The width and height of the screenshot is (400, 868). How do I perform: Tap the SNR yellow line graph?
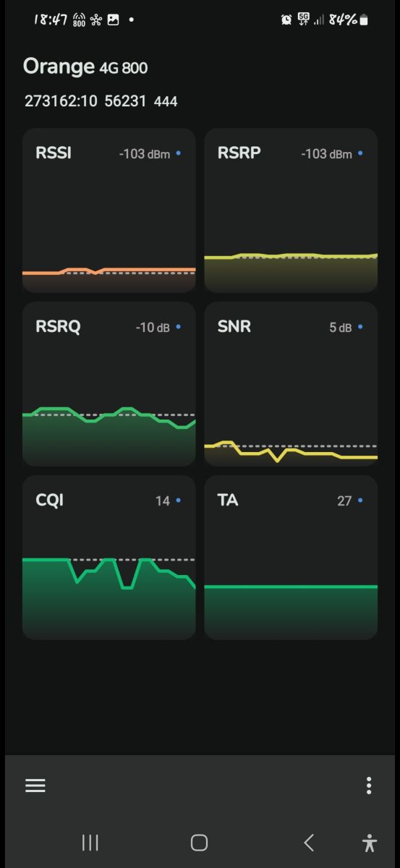coord(291,451)
